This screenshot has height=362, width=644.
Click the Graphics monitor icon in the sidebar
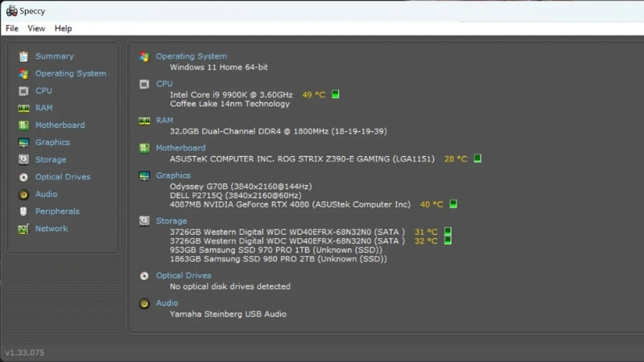23,142
